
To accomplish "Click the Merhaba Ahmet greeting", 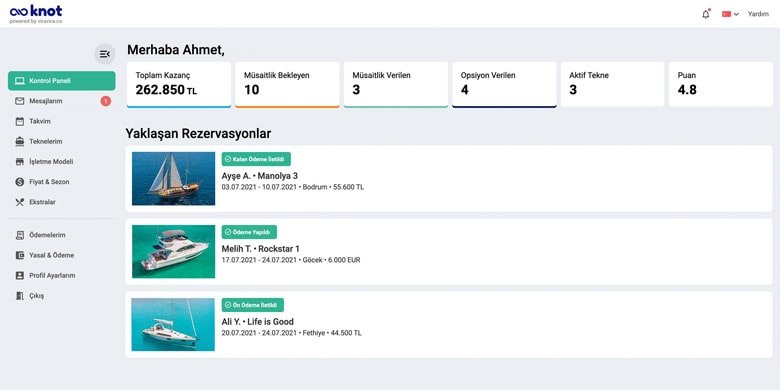I will (176, 50).
